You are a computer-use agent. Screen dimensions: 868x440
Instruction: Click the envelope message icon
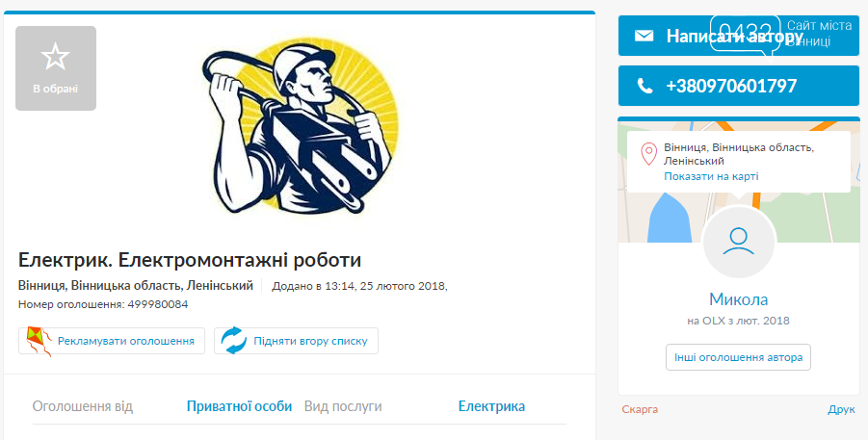644,36
